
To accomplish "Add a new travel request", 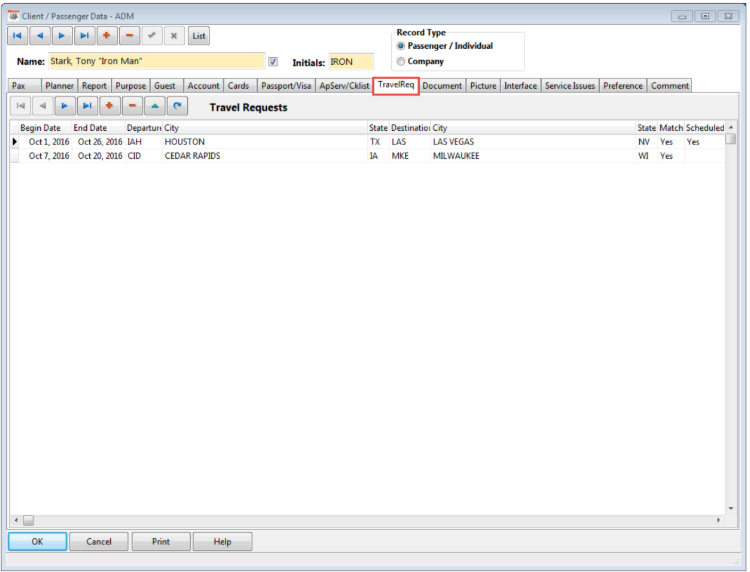I will click(110, 106).
